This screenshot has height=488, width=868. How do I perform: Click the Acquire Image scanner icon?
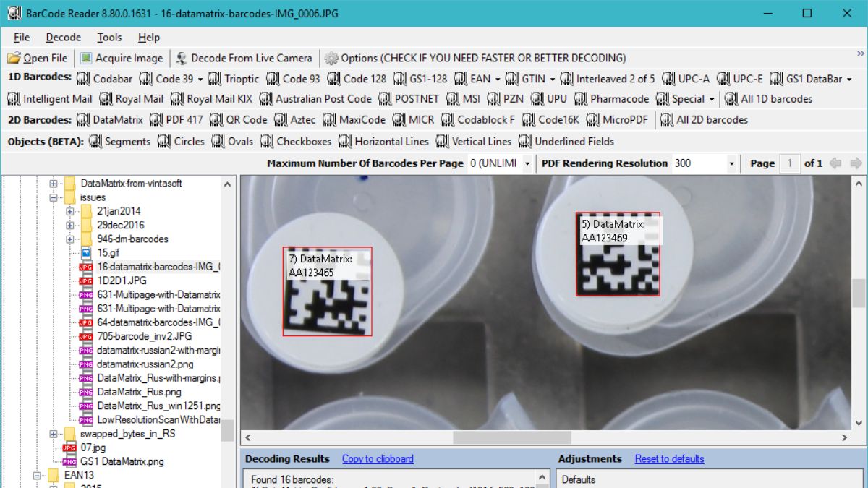click(86, 58)
